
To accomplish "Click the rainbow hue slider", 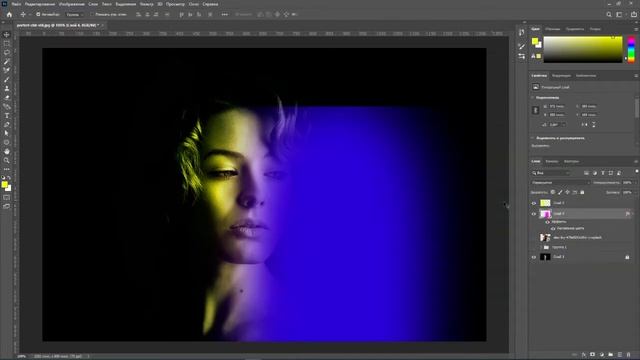I will click(631, 49).
